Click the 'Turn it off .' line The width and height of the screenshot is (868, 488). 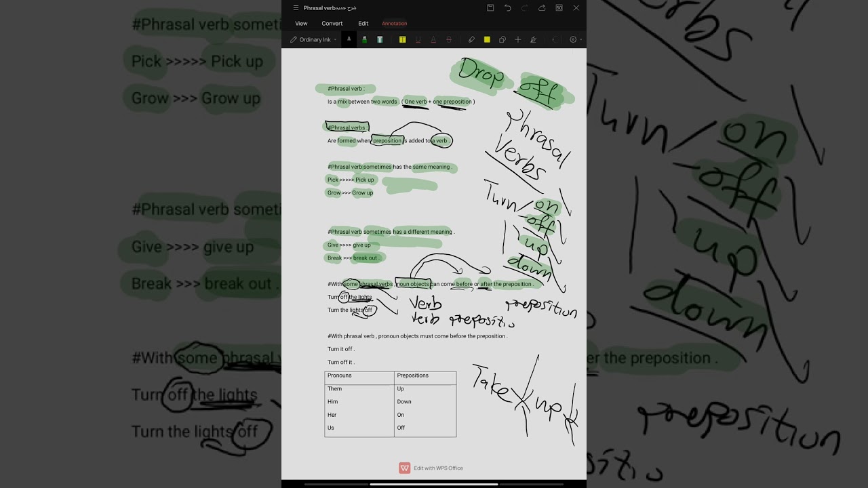(341, 349)
